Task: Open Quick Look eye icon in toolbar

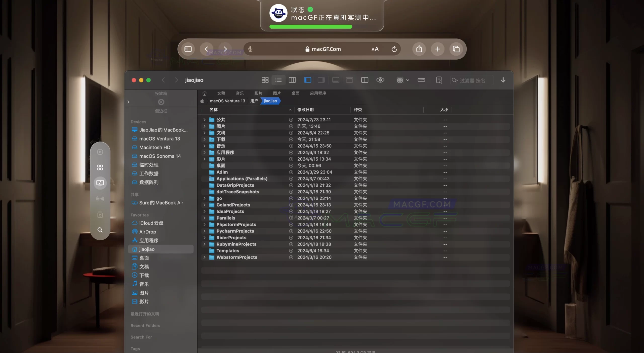Action: [x=380, y=80]
